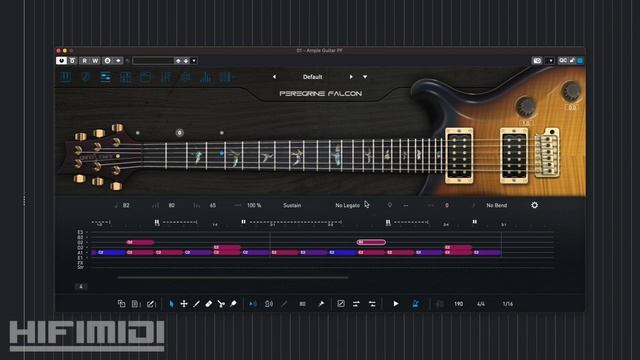The image size is (640, 360).
Task: Click the metronome-style bracket icon beside the speaker
Action: (x=269, y=304)
